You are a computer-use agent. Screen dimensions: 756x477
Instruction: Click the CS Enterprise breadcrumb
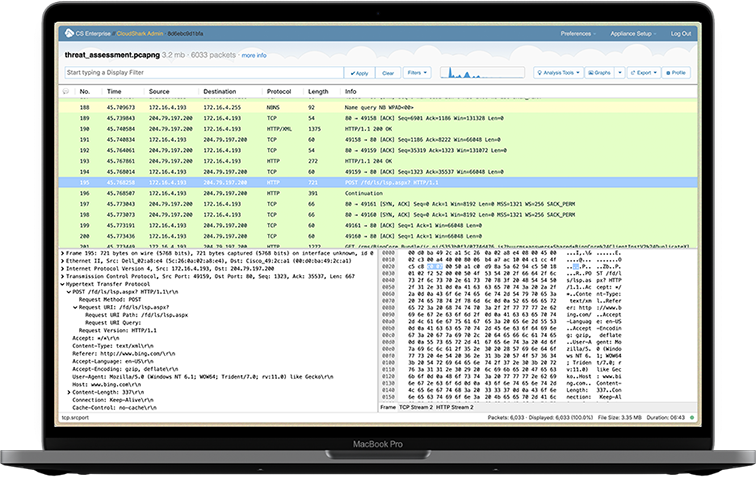point(93,34)
